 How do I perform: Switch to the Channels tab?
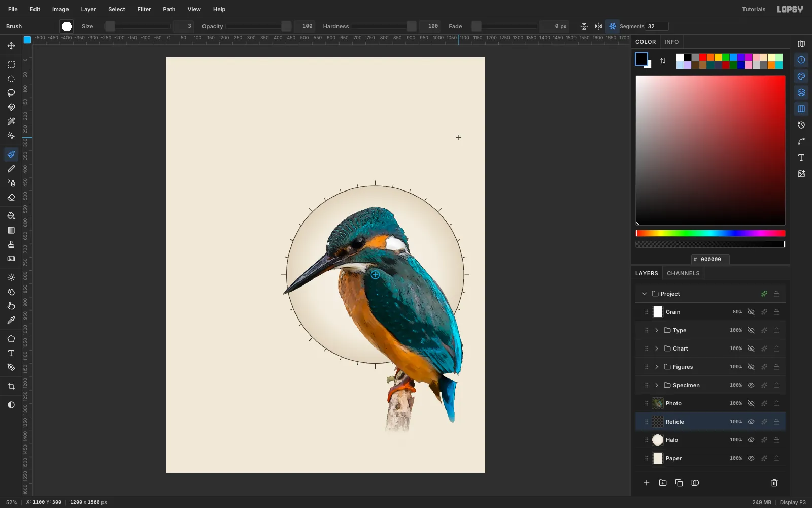(683, 273)
